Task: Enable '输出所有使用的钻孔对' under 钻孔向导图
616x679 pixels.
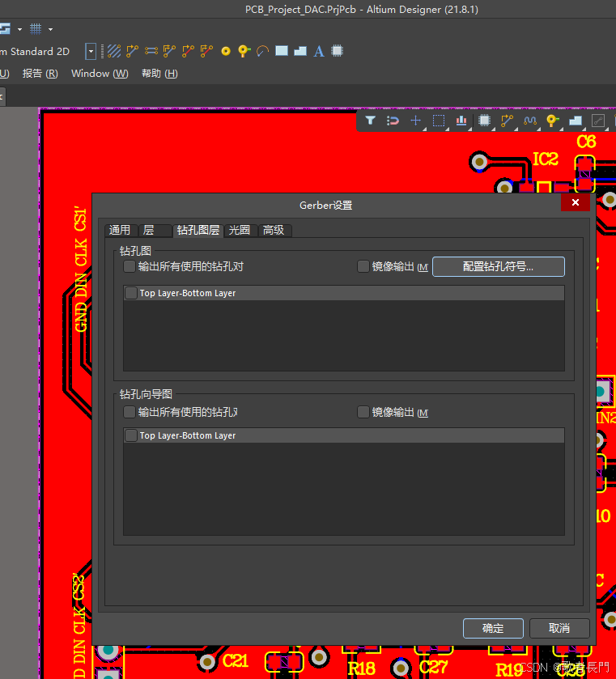Action: tap(130, 412)
